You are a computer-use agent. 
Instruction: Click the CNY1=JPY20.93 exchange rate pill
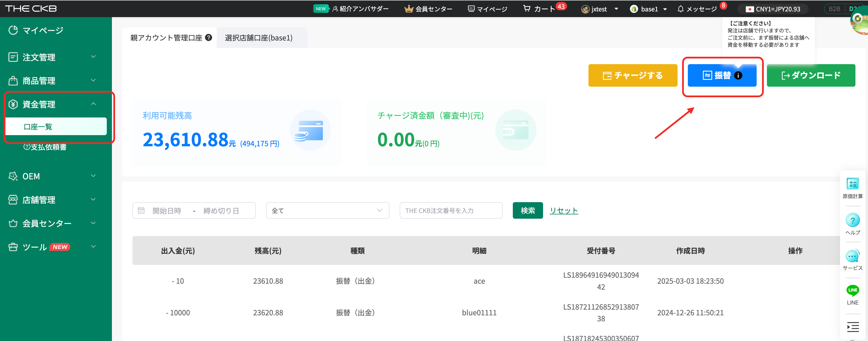773,9
